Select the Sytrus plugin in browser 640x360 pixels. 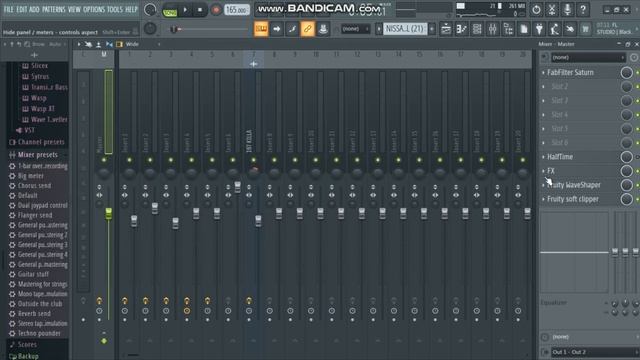40,76
